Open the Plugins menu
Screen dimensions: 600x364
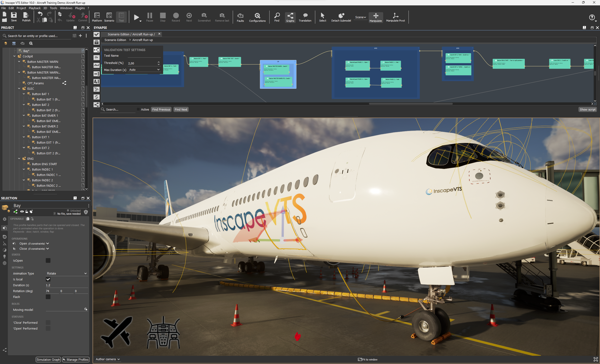[80, 8]
